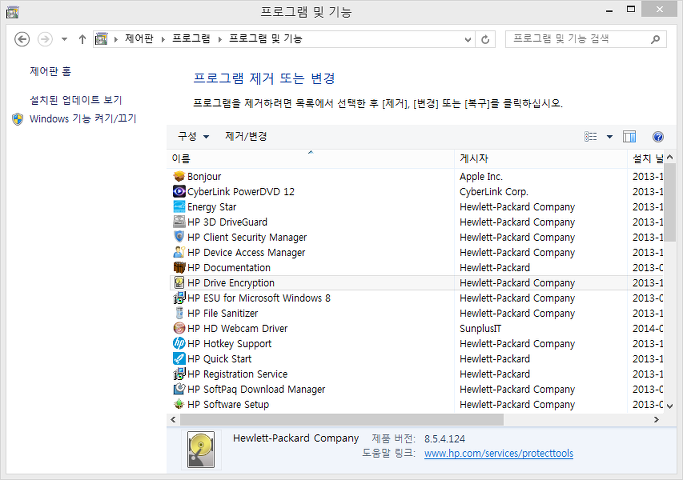Image resolution: width=683 pixels, height=480 pixels.
Task: Click the view options list icon
Action: point(591,137)
